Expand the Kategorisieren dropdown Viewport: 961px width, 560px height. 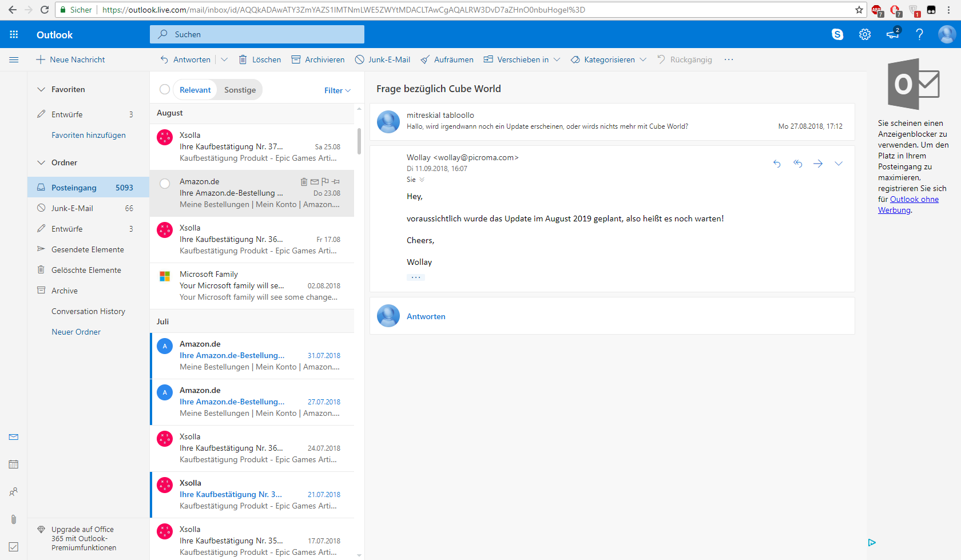pyautogui.click(x=643, y=59)
